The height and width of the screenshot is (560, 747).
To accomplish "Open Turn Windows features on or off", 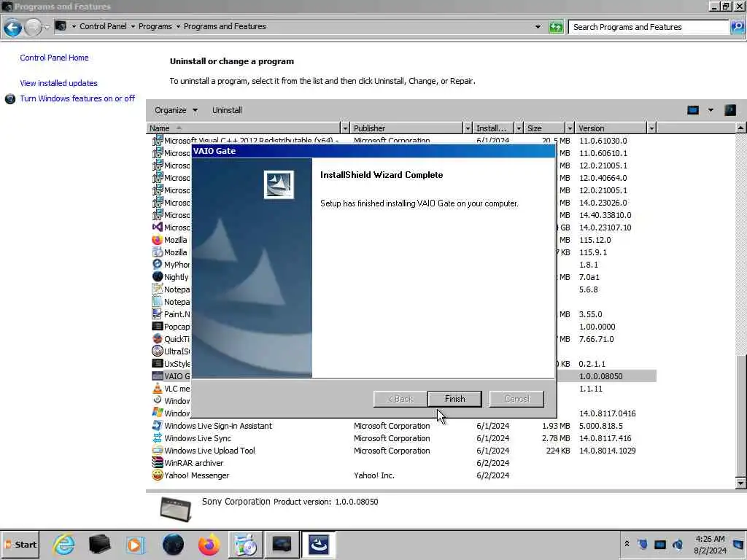I will coord(77,98).
